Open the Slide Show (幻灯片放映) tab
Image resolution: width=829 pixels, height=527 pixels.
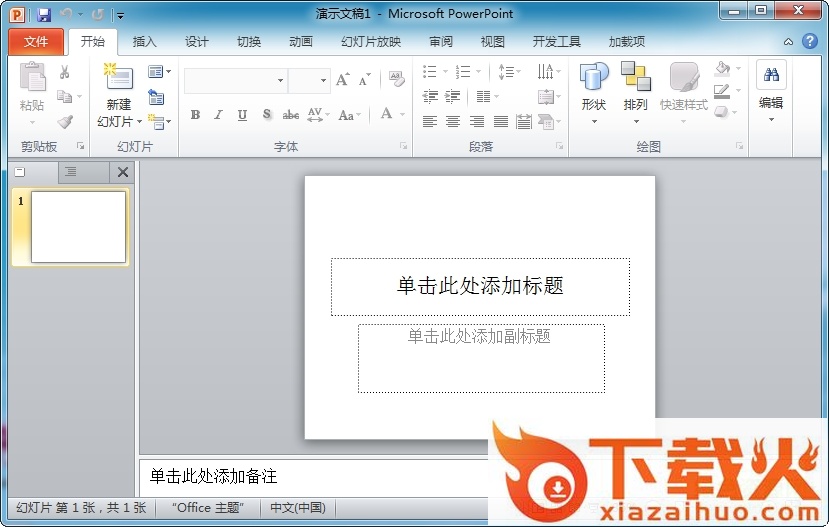[x=371, y=42]
